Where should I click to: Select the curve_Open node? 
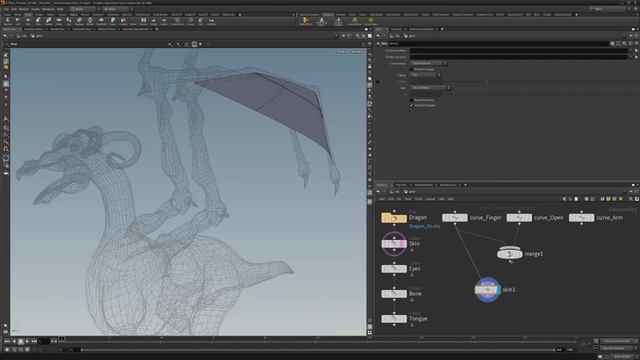click(519, 218)
